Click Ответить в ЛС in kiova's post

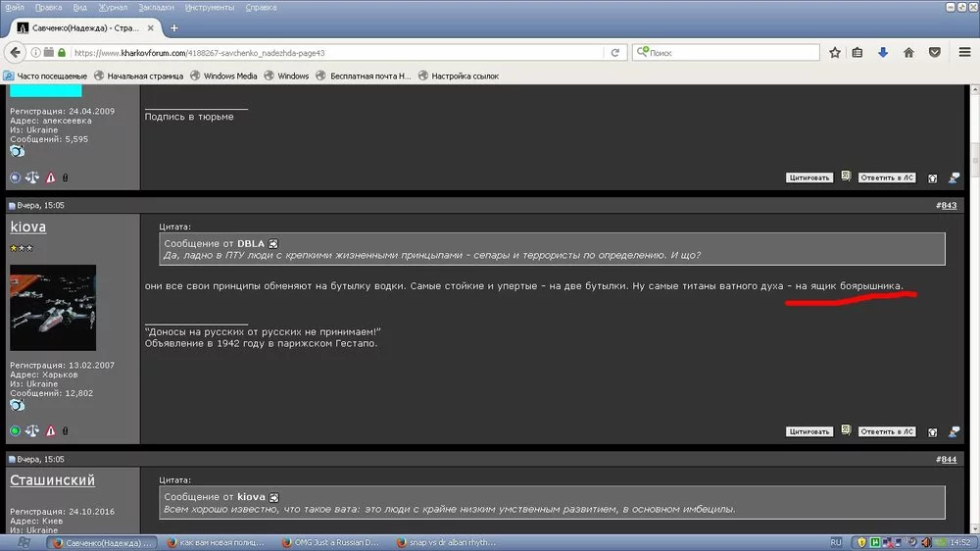(x=887, y=431)
